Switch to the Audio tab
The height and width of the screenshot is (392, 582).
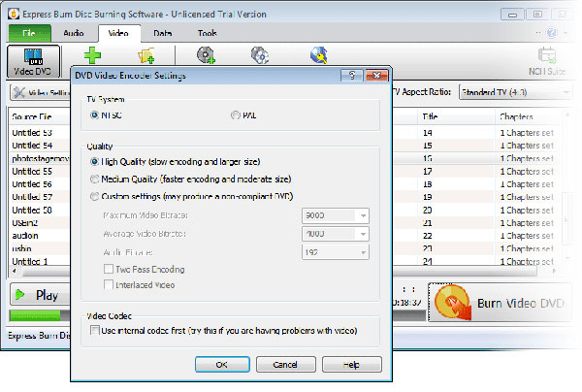74,33
